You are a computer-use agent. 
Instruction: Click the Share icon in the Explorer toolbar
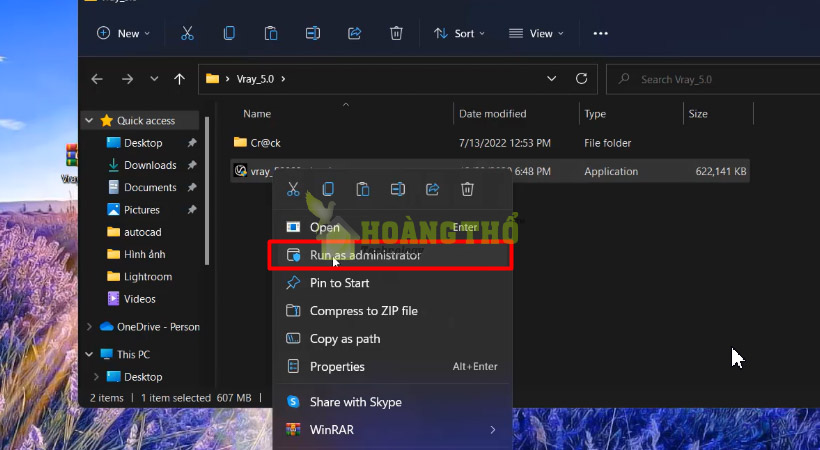355,33
